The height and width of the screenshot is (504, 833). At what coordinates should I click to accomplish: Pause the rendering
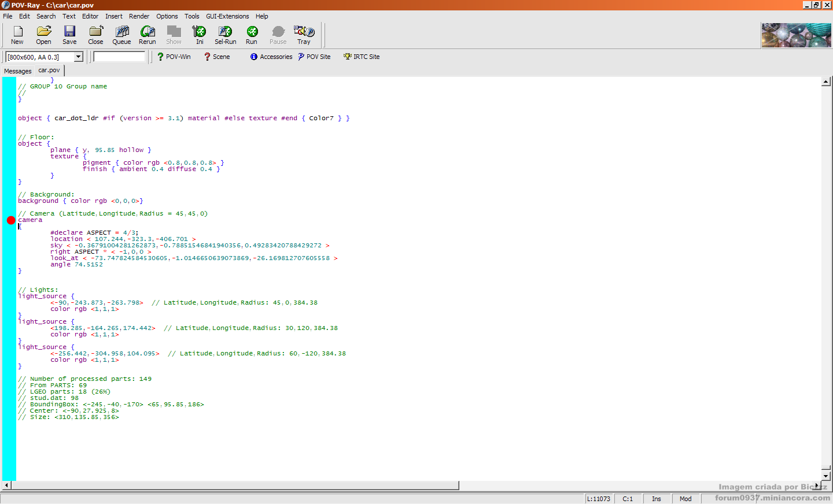(278, 35)
